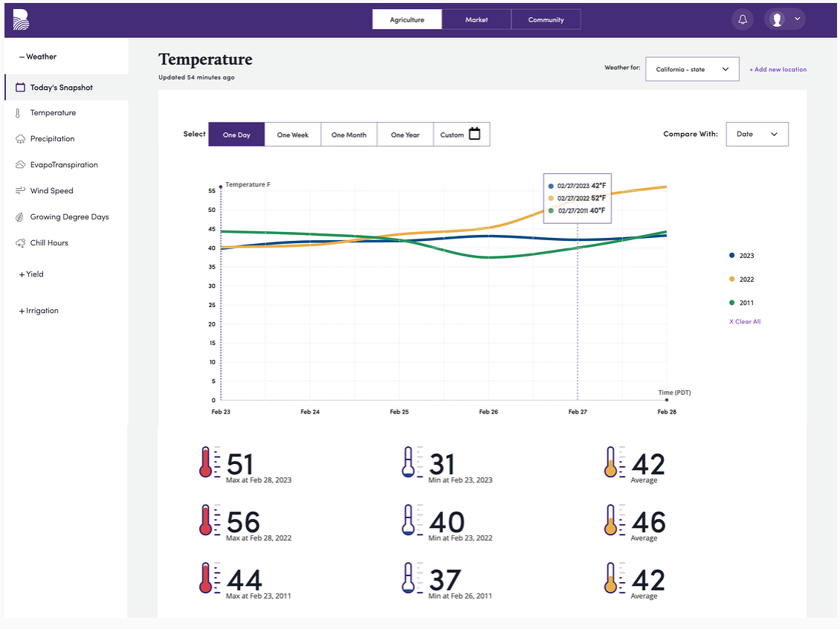Screen dimensions: 840x629
Task: Select the One Day range
Action: tap(237, 135)
